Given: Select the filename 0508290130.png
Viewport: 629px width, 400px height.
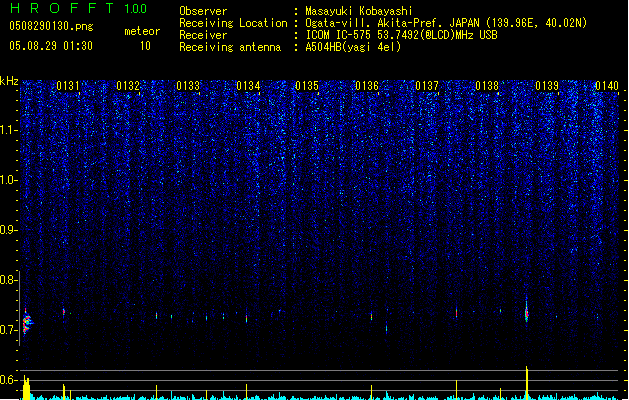Looking at the screenshot, I should coord(51,26).
